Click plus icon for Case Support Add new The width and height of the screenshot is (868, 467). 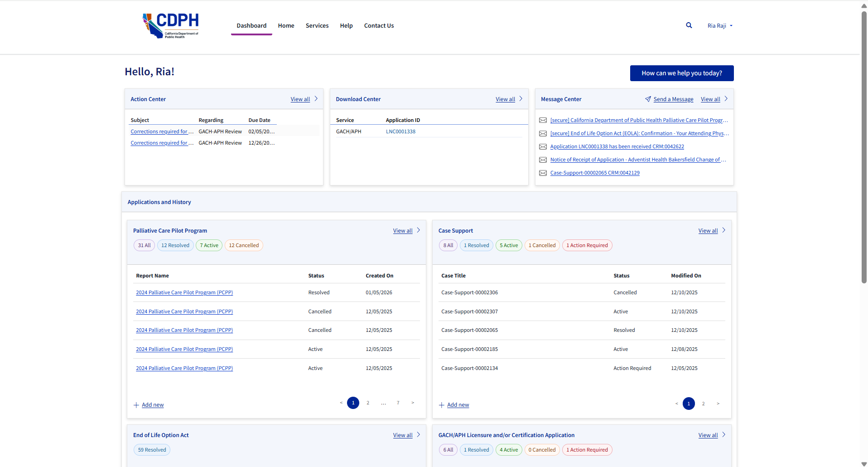(442, 405)
